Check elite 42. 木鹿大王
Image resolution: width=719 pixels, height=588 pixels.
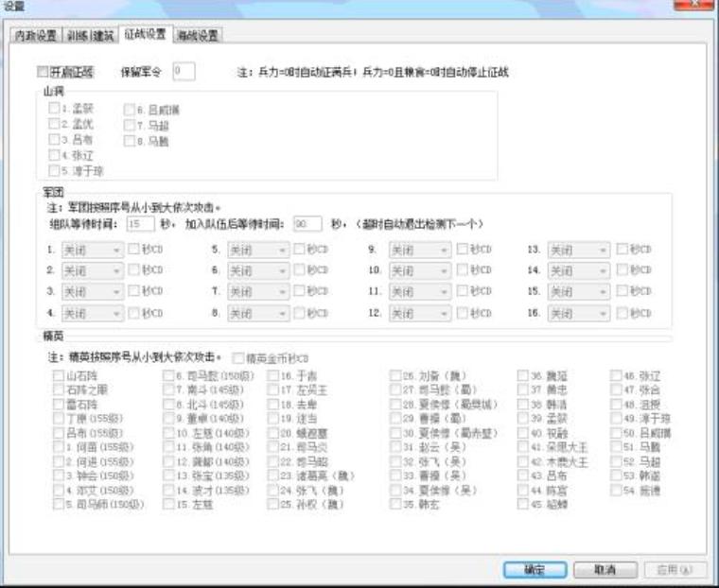click(x=523, y=461)
